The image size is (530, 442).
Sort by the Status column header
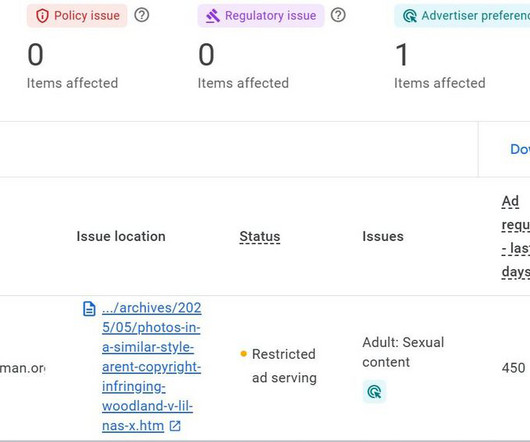260,237
